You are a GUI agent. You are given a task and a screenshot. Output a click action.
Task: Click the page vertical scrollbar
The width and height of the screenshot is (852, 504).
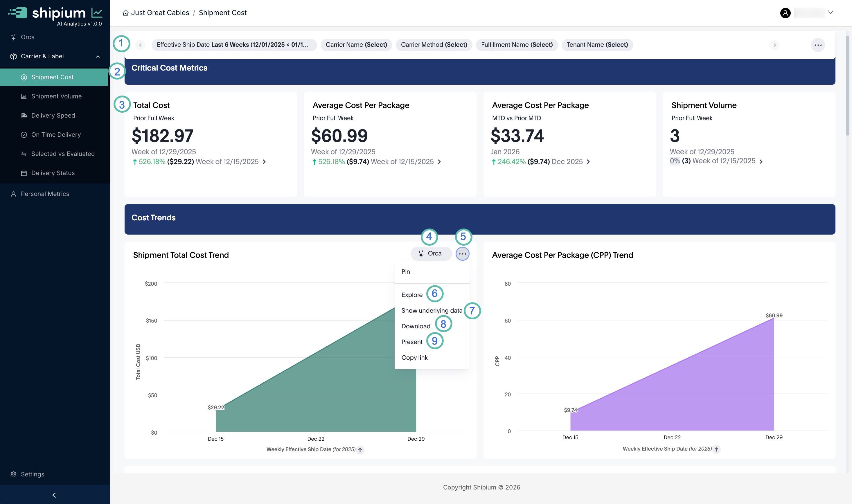847,85
